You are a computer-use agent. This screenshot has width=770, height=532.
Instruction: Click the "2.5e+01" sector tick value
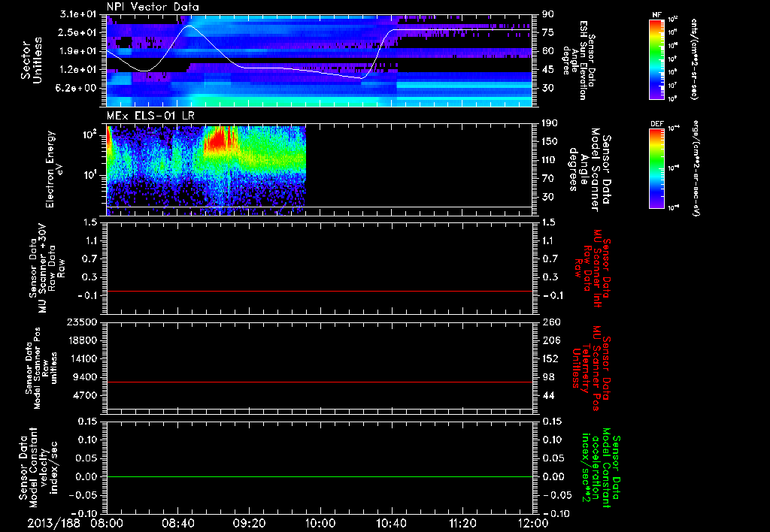(x=78, y=32)
